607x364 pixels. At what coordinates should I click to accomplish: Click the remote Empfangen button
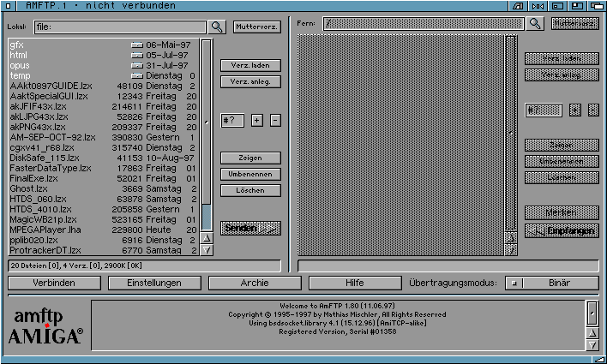[562, 231]
